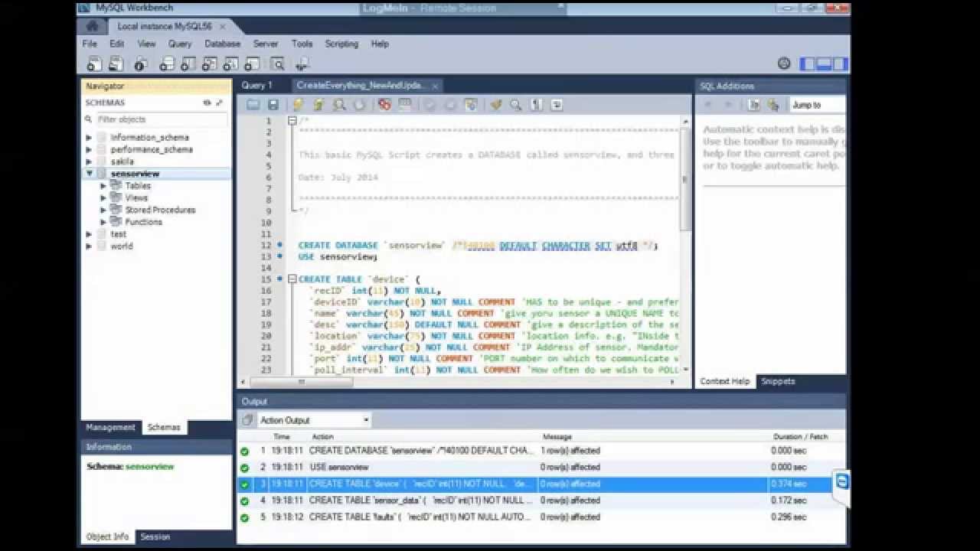The height and width of the screenshot is (551, 980).
Task: Create a new function icon
Action: (252, 64)
